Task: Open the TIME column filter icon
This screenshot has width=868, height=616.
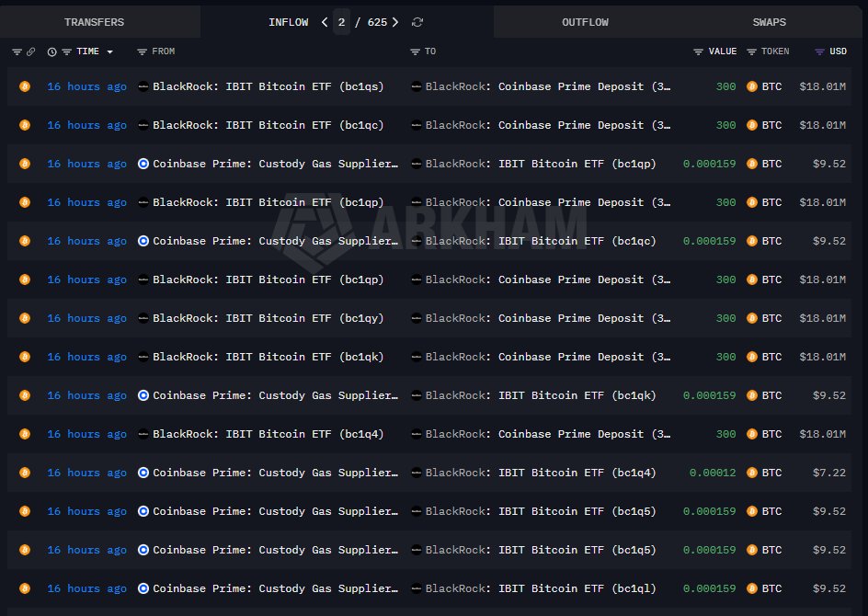Action: [x=66, y=51]
